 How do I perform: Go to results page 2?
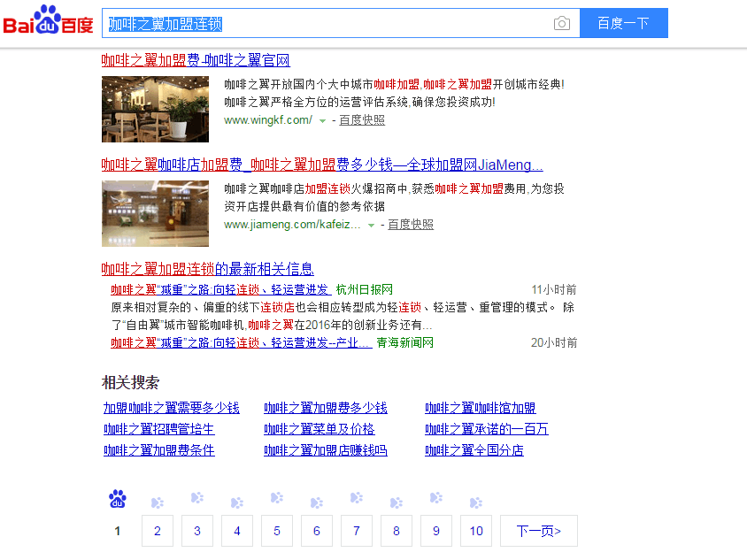click(x=158, y=531)
